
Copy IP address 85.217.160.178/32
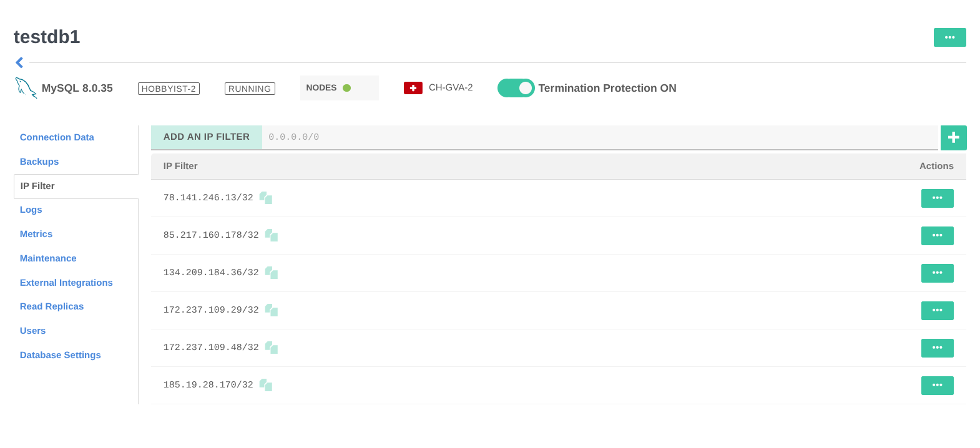tap(272, 235)
